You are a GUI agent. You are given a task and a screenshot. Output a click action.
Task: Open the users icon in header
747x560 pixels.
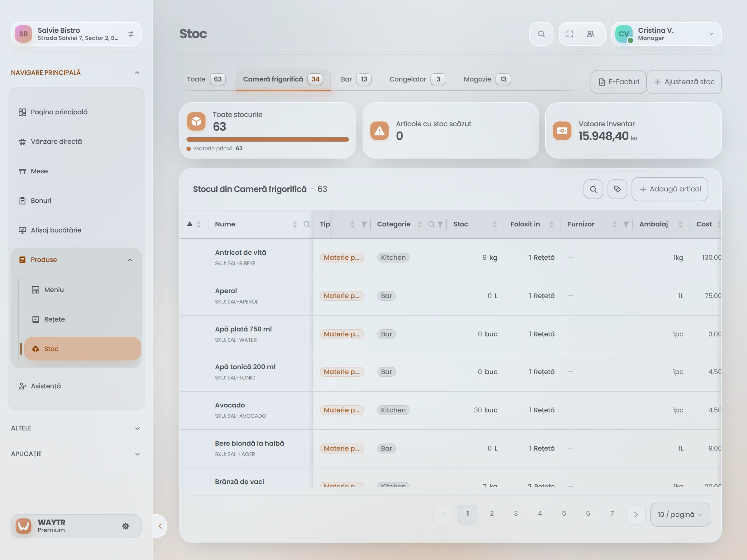(590, 34)
